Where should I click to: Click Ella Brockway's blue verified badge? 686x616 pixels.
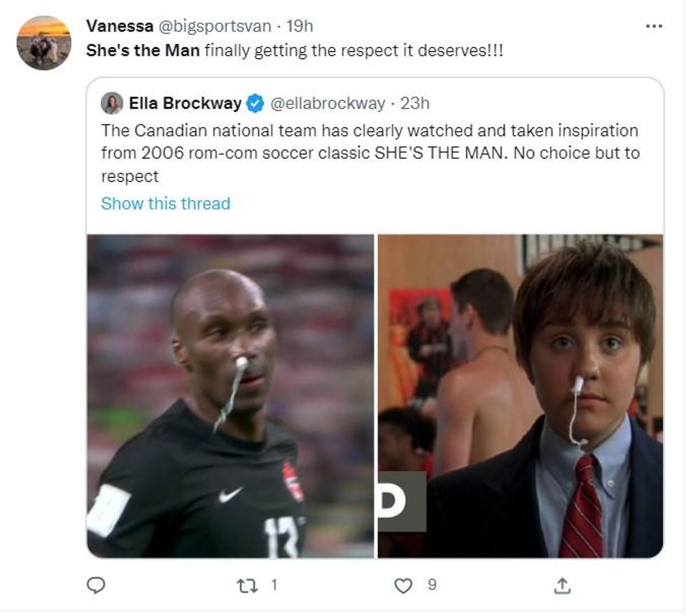tap(255, 104)
